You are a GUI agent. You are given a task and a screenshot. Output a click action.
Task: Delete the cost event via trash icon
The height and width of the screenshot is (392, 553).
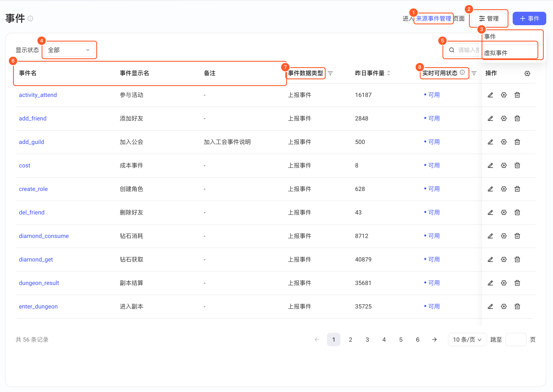[x=517, y=165]
